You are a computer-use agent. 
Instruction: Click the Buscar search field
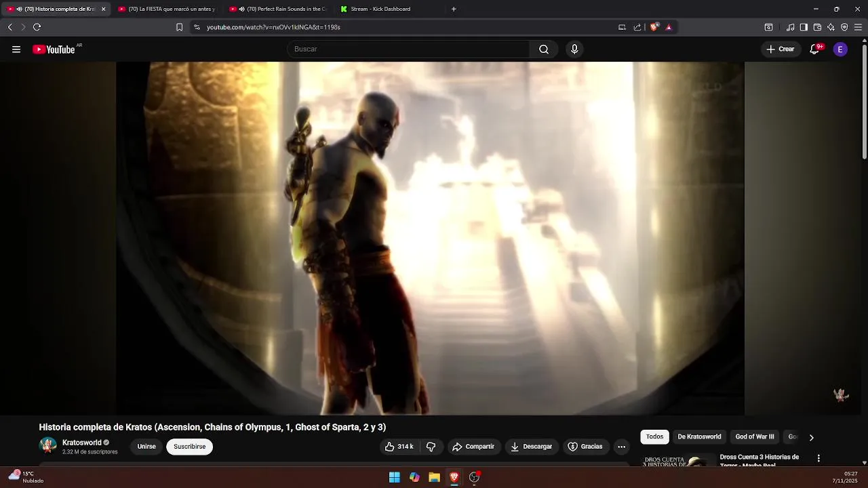tap(408, 49)
